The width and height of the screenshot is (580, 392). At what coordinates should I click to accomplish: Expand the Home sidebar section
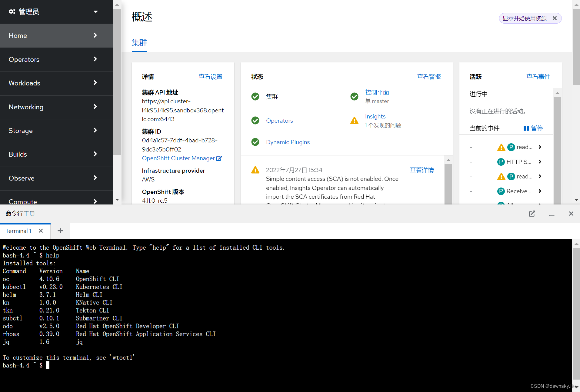95,35
